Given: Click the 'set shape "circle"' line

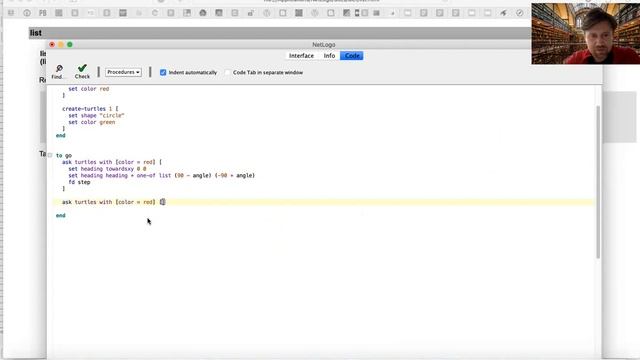Looking at the screenshot, I should tap(96, 116).
